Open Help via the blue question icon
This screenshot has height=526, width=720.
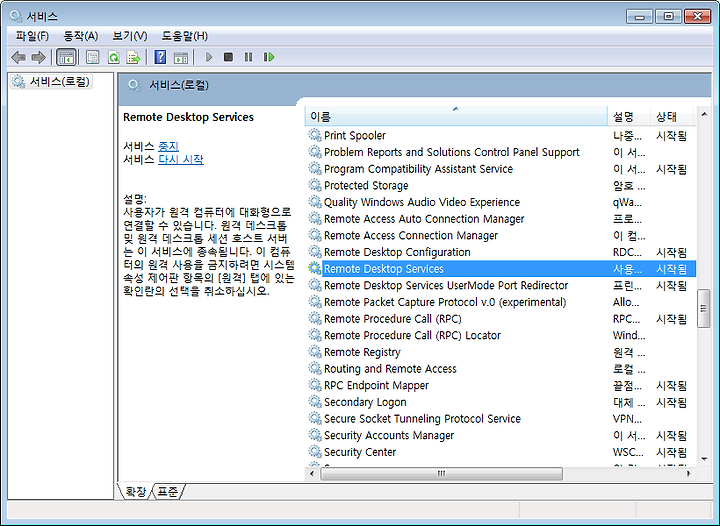160,57
